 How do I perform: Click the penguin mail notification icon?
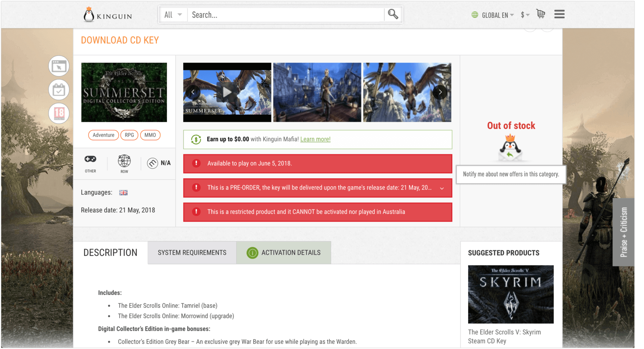[510, 148]
